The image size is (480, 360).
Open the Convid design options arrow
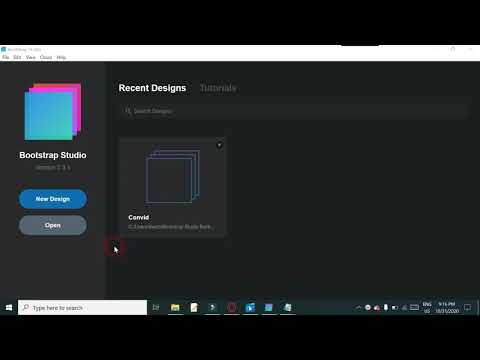[219, 145]
